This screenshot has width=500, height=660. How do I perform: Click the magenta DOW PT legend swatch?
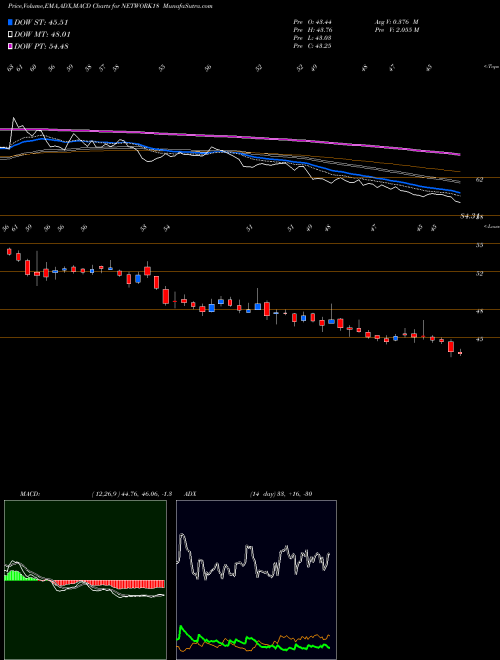coord(10,46)
